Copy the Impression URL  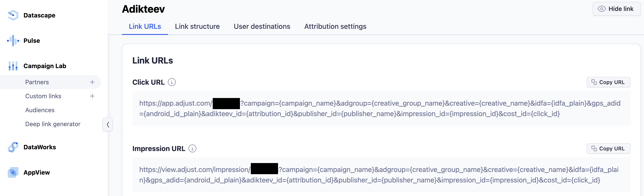(608, 149)
